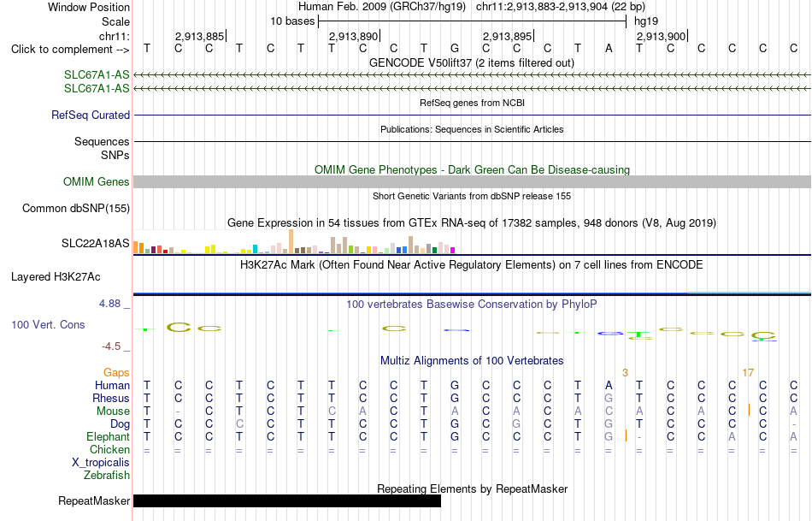Click the A base in the Human alignment row
The image size is (812, 521).
coord(609,385)
